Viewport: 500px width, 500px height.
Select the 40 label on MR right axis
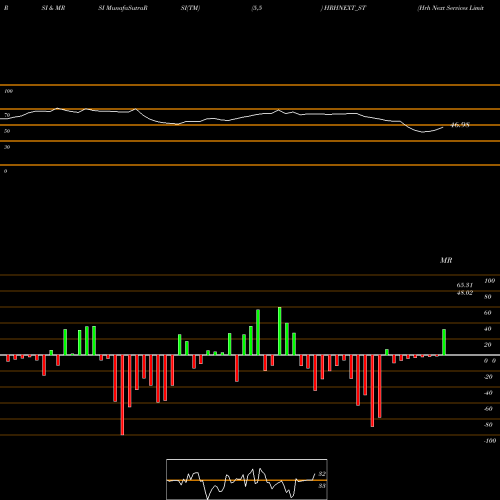coord(488,329)
